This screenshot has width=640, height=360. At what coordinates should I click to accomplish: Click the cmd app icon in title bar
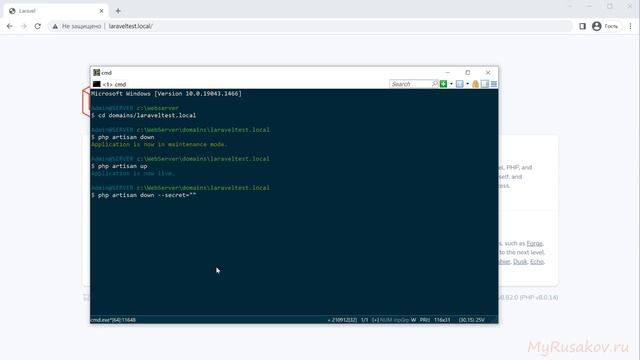click(x=96, y=72)
